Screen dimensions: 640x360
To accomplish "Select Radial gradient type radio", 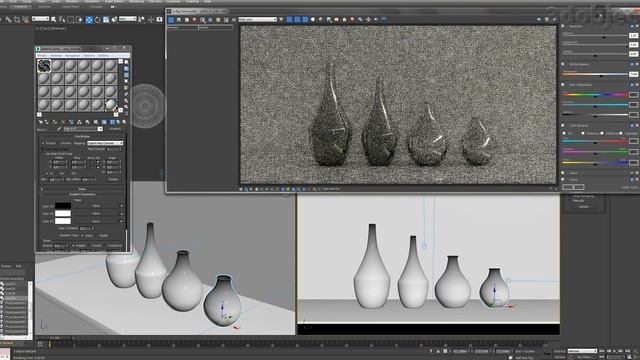I will [97, 236].
